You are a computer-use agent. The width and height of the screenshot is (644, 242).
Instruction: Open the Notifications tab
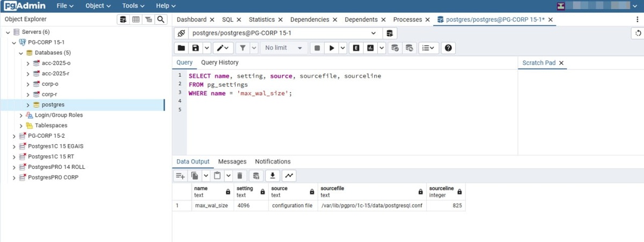(x=273, y=161)
